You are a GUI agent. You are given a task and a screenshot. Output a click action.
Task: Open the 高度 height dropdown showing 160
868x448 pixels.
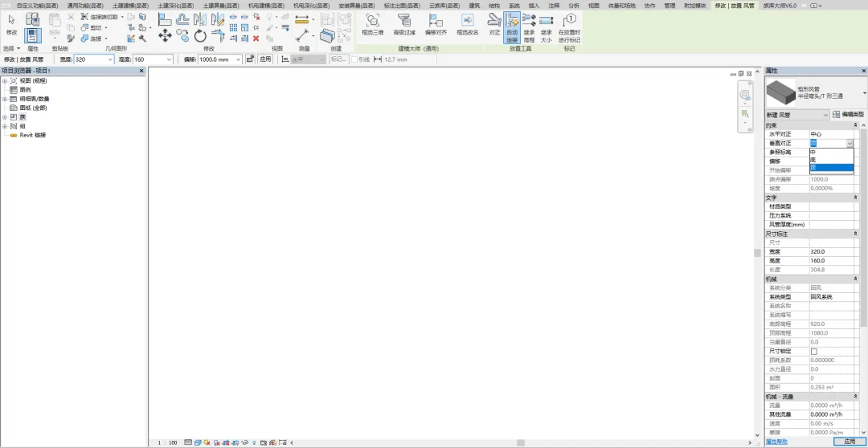pos(153,59)
